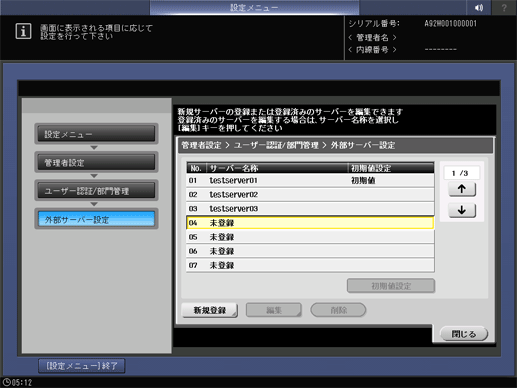Select the 設定メニュー navigation button
Viewport: 517px width, 388px height.
coord(96,134)
